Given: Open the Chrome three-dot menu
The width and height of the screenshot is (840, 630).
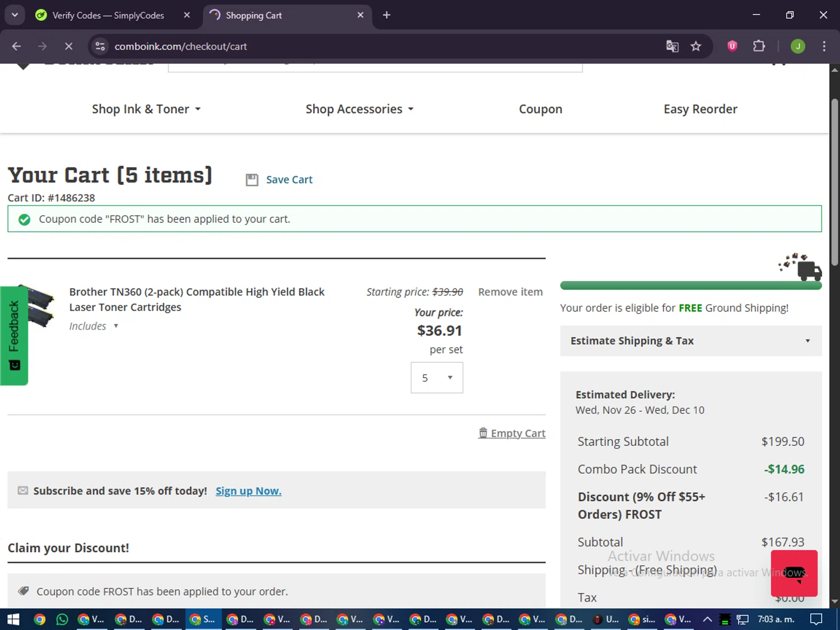Looking at the screenshot, I should (x=824, y=46).
